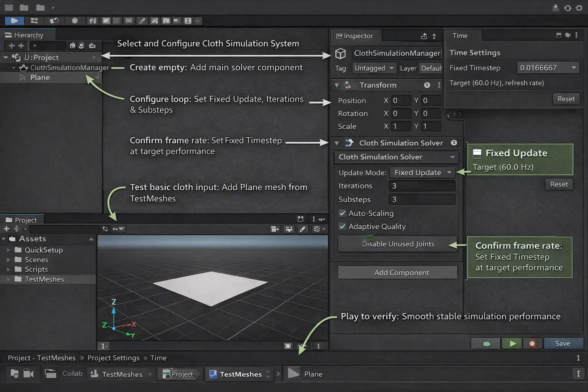Disable the Adaptive Quality checkbox
The width and height of the screenshot is (588, 392).
343,226
